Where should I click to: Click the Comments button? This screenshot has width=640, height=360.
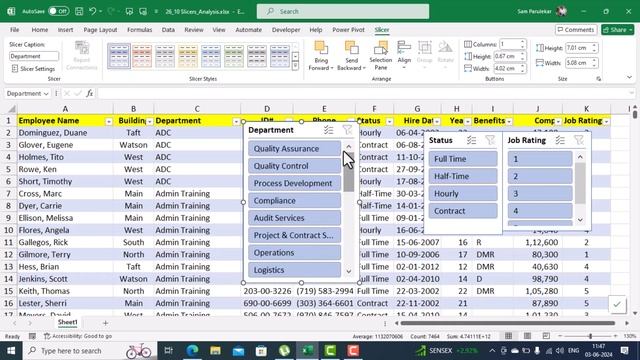click(576, 30)
